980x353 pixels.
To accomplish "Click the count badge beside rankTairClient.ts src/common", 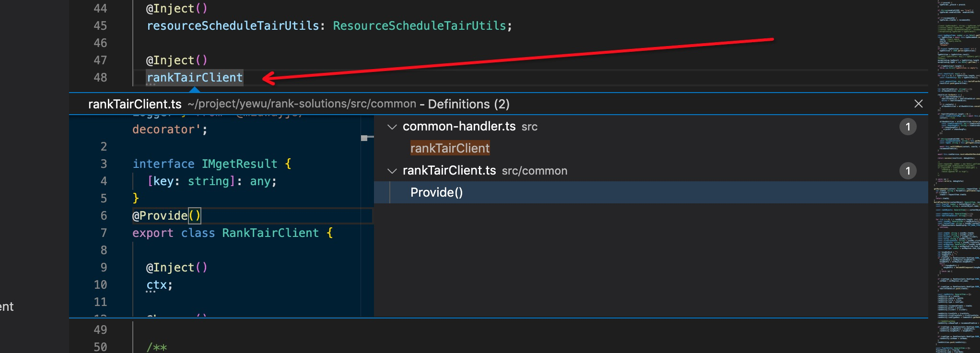I will click(907, 171).
